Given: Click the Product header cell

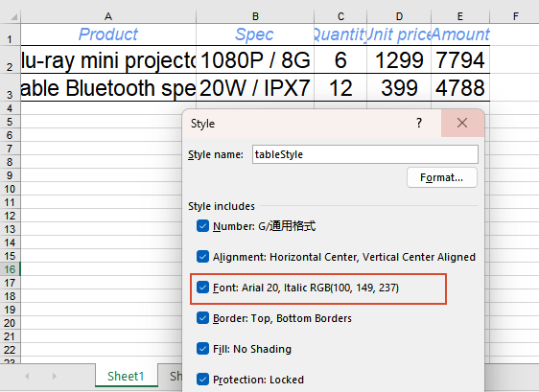Looking at the screenshot, I should [108, 35].
